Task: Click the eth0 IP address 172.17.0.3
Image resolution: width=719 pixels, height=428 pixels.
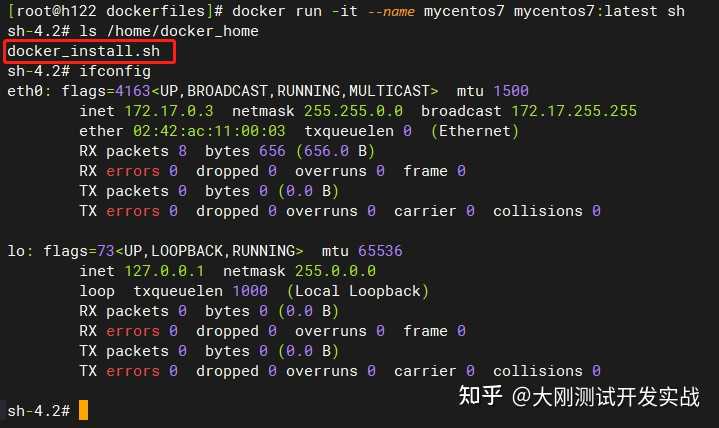Action: coord(169,111)
